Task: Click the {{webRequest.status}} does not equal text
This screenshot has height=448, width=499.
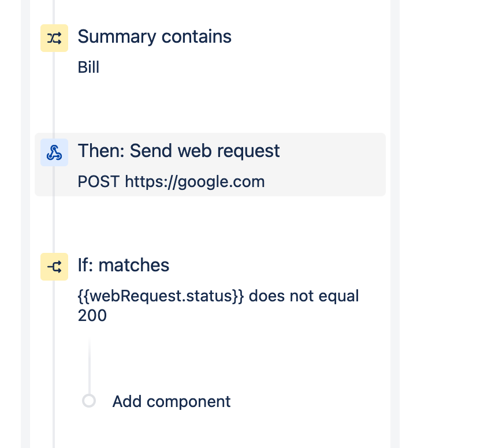Action: (218, 296)
